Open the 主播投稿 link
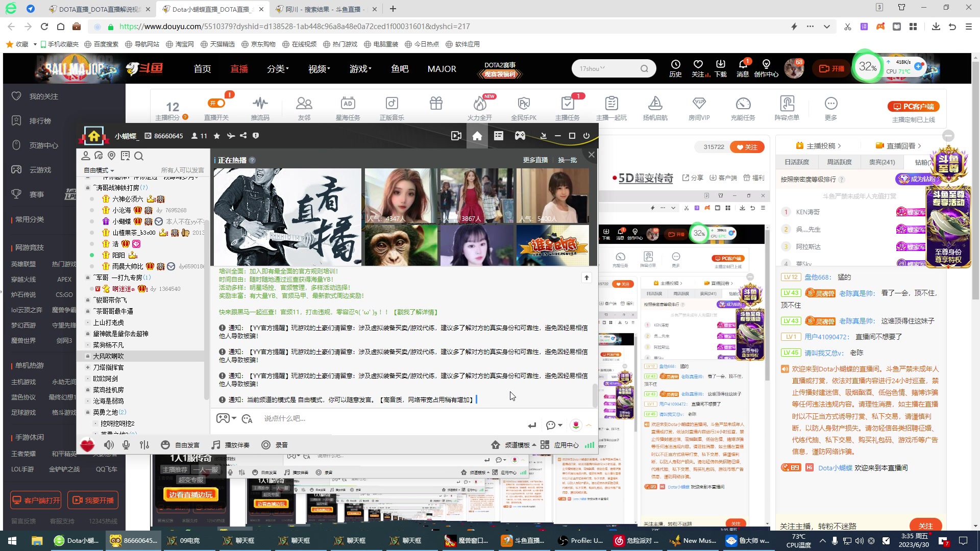This screenshot has width=980, height=551. pos(818,145)
